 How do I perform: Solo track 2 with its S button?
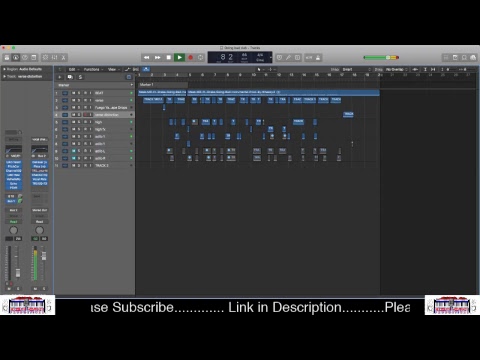point(79,100)
